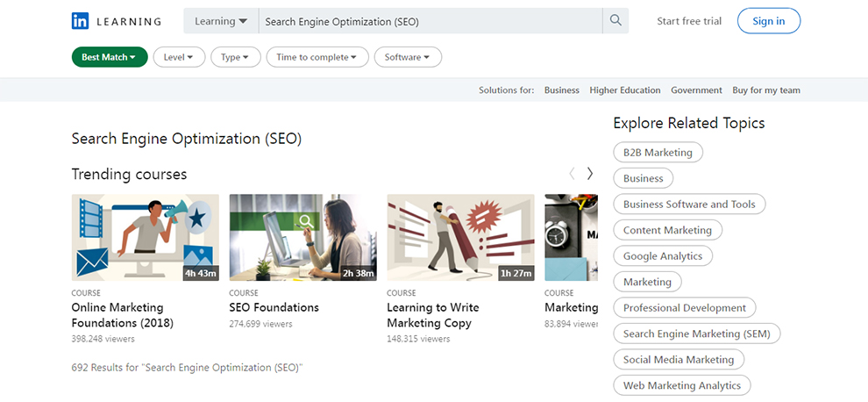The width and height of the screenshot is (868, 402).
Task: Select the Social Media Marketing chip
Action: pyautogui.click(x=679, y=360)
